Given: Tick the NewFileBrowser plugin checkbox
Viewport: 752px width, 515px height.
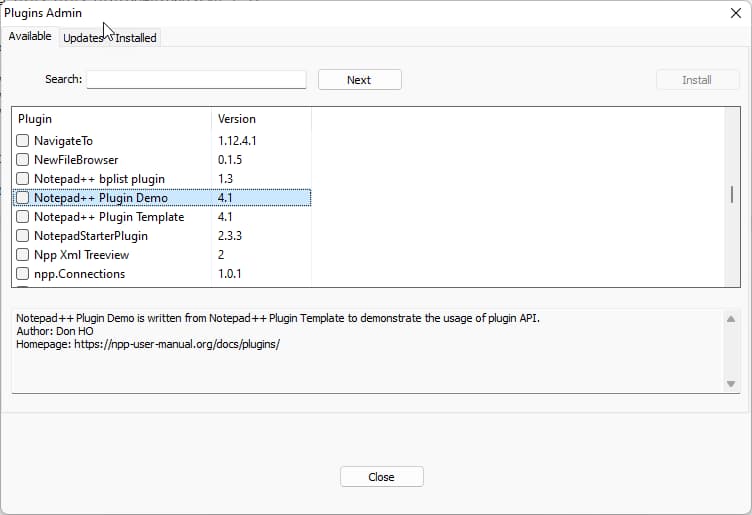Looking at the screenshot, I should pyautogui.click(x=23, y=159).
